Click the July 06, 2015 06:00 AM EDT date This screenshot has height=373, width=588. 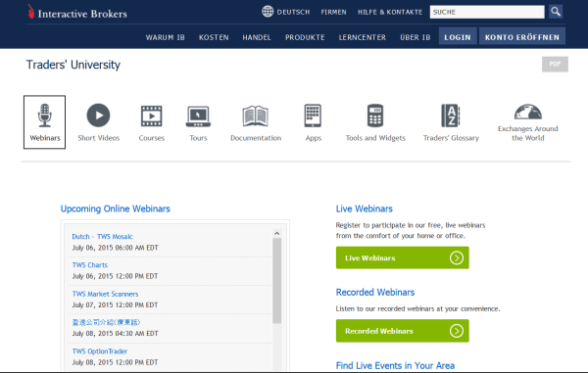(x=115, y=248)
